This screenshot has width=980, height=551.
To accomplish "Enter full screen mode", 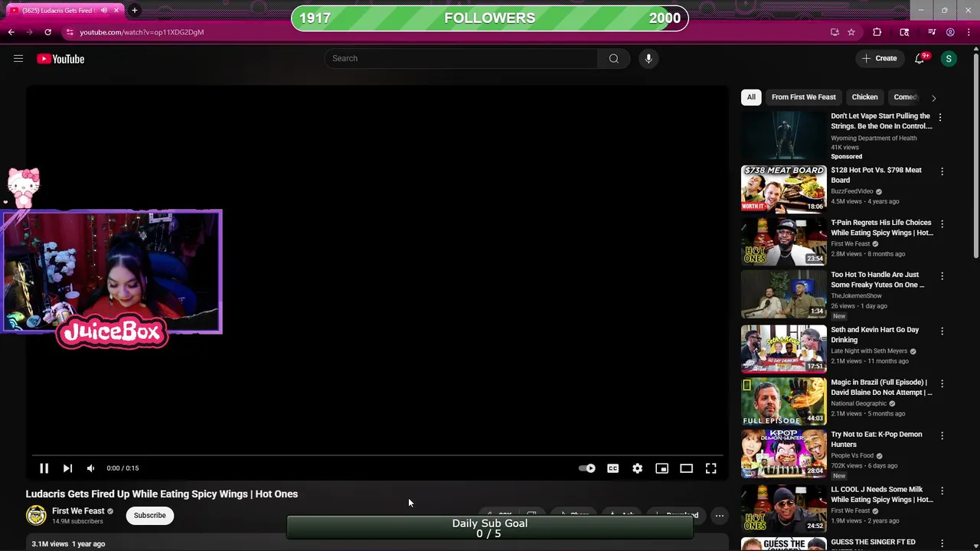I will pos(710,468).
